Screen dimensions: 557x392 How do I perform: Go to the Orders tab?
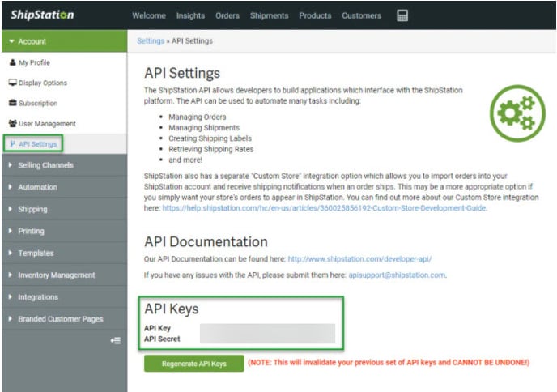click(227, 15)
